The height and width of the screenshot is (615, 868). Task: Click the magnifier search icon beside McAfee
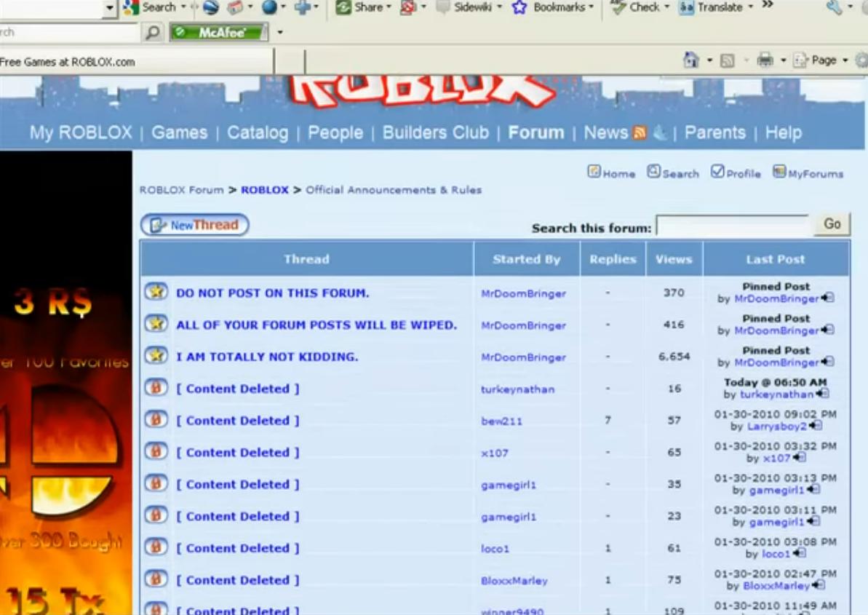pos(152,32)
